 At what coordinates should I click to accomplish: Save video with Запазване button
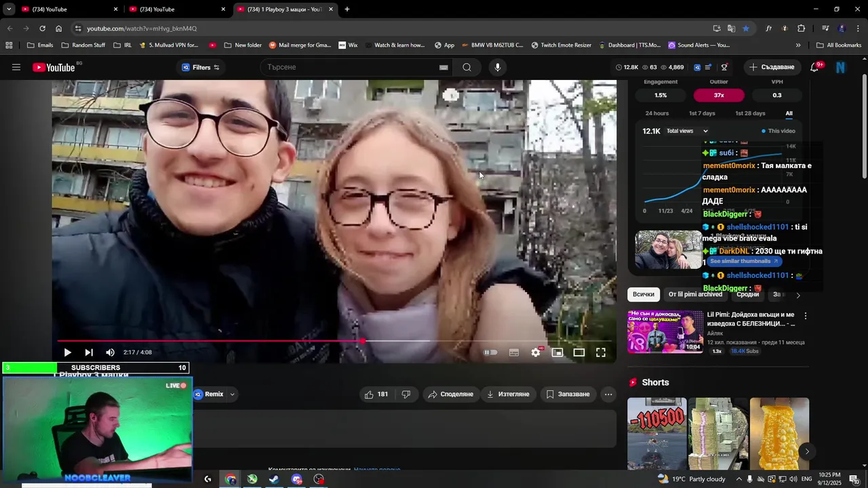click(568, 394)
